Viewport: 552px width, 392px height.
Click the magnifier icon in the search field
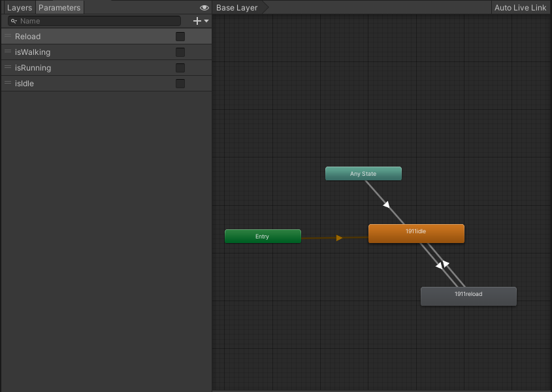tap(12, 21)
